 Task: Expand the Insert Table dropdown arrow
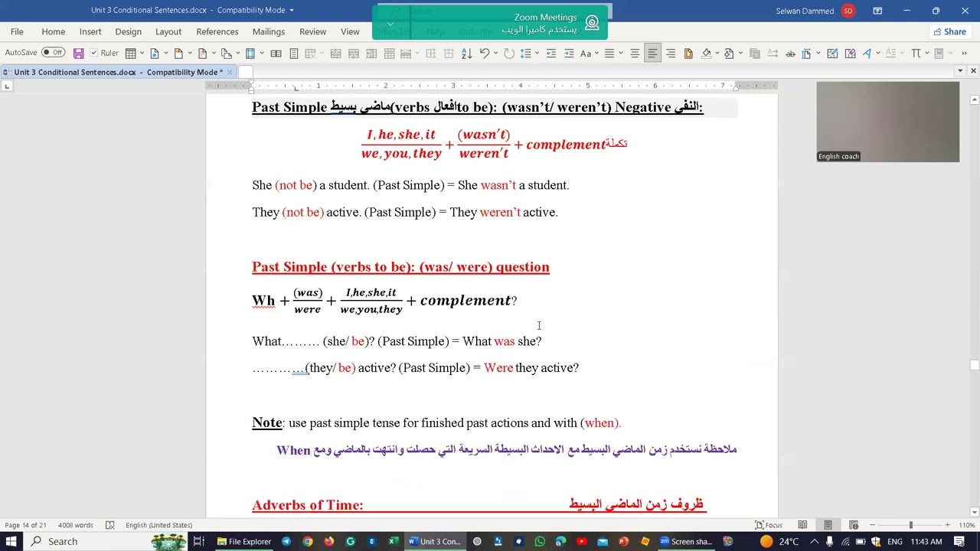pyautogui.click(x=142, y=54)
